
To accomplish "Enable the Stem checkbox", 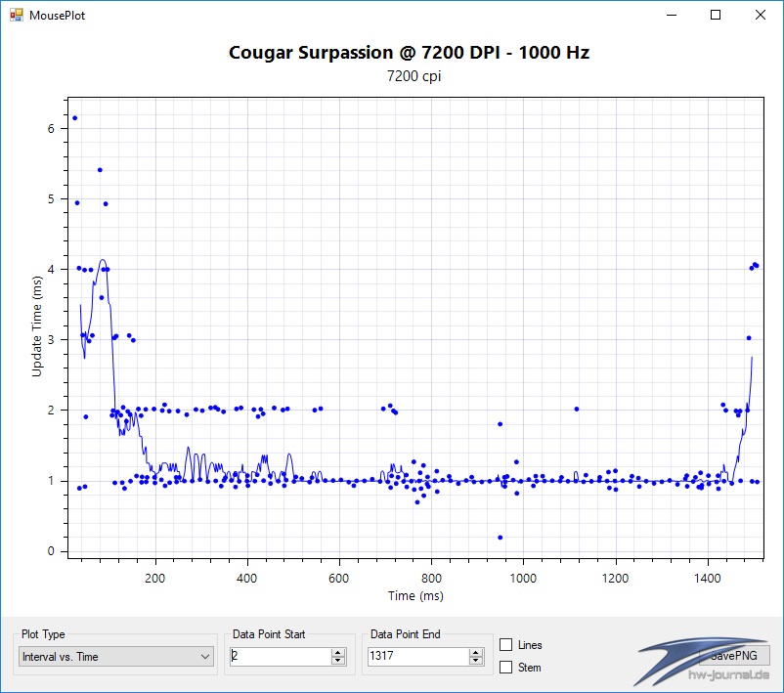I will point(505,667).
